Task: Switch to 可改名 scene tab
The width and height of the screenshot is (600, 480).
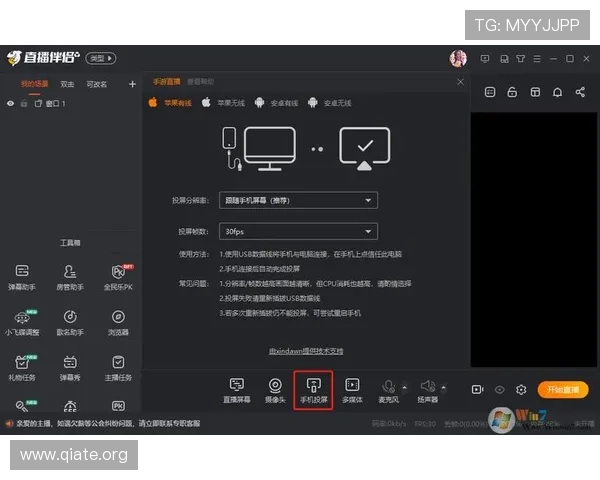Action: click(96, 84)
